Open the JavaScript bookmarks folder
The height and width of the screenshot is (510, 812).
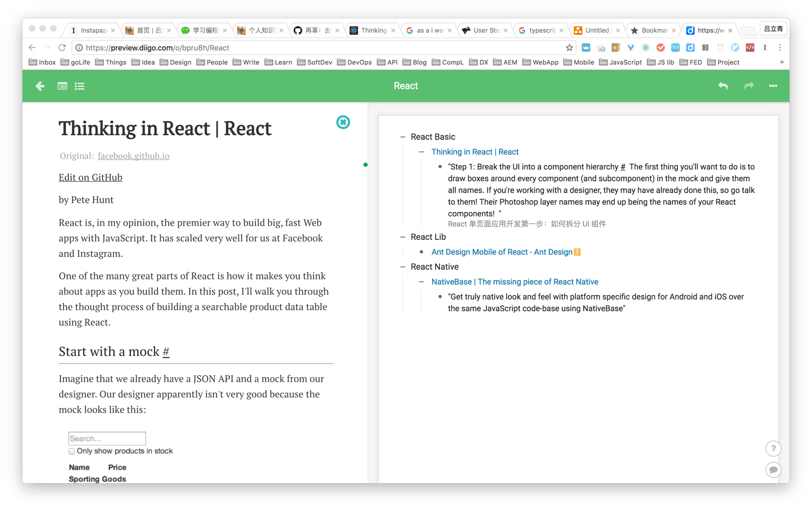tap(620, 62)
